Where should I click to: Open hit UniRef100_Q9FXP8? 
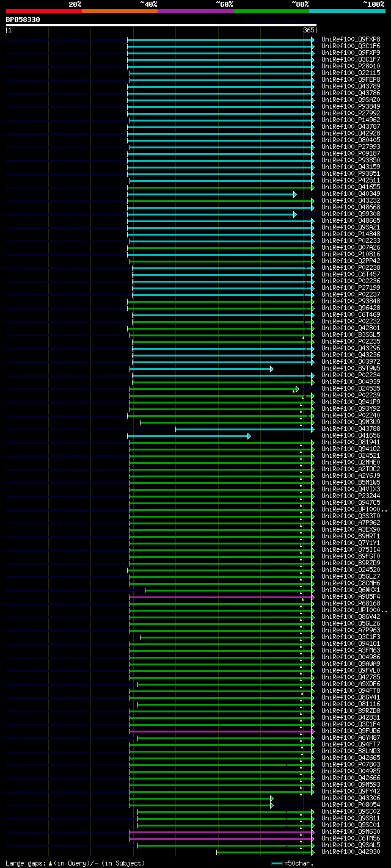(x=351, y=39)
